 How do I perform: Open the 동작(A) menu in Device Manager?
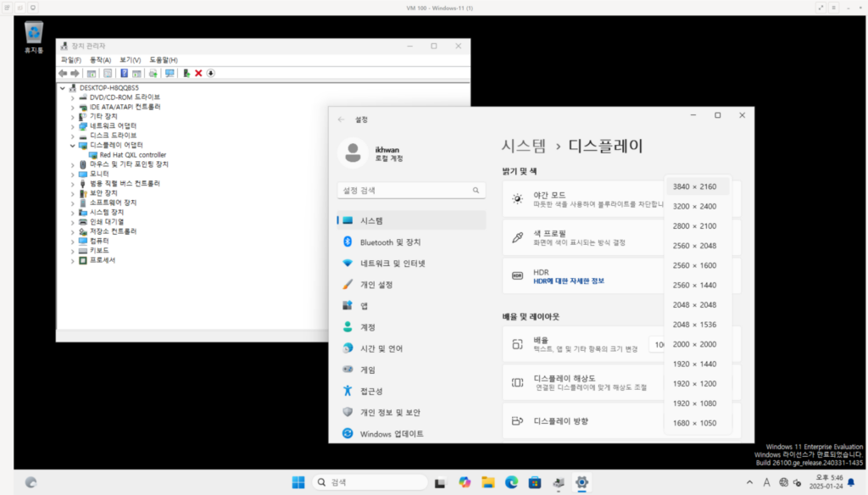click(x=100, y=60)
